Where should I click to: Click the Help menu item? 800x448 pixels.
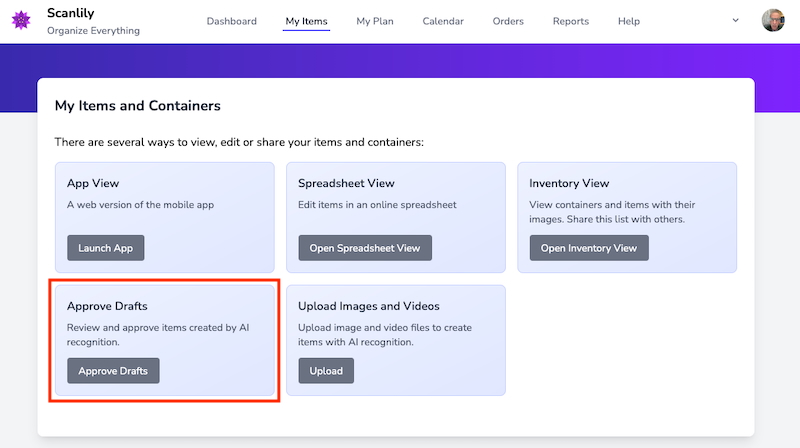pyautogui.click(x=628, y=21)
